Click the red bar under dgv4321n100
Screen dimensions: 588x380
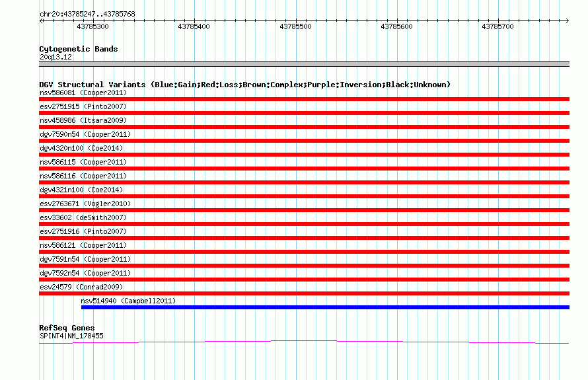pyautogui.click(x=304, y=196)
